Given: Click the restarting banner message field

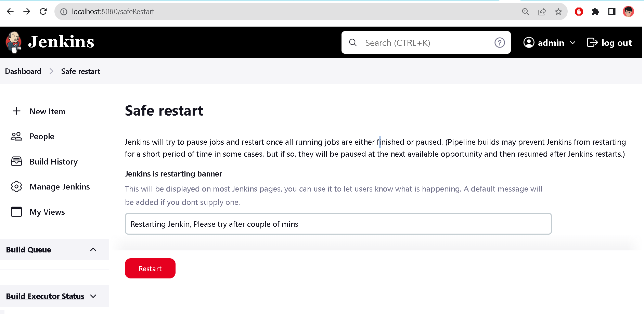Looking at the screenshot, I should (x=338, y=224).
